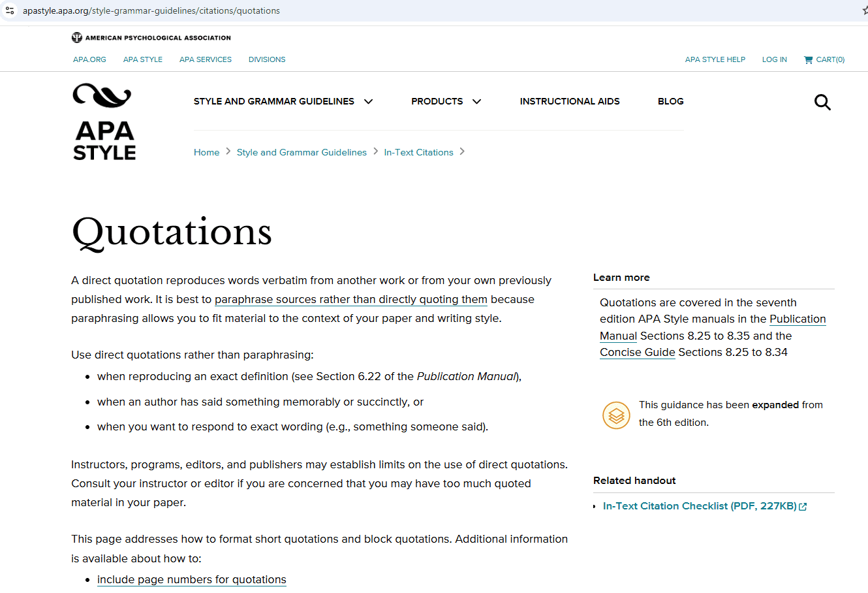Open the Products menu
Screen dimensions: 868x593
[437, 101]
